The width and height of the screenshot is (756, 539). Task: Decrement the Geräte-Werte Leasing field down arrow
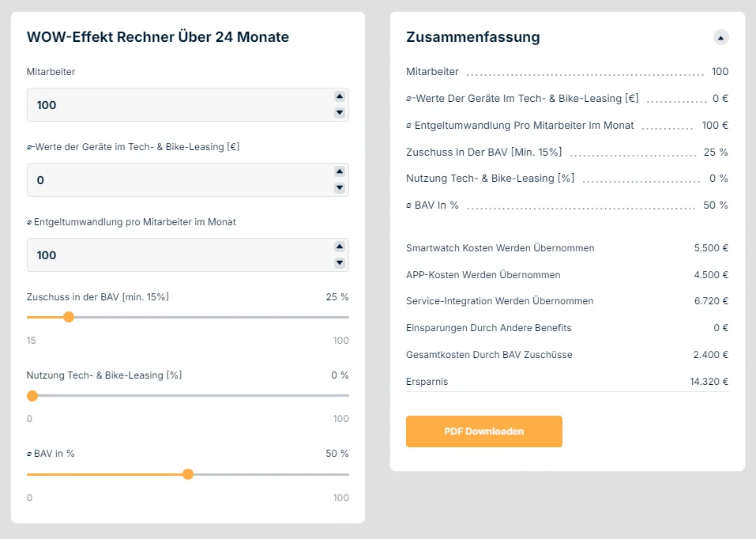pos(340,188)
